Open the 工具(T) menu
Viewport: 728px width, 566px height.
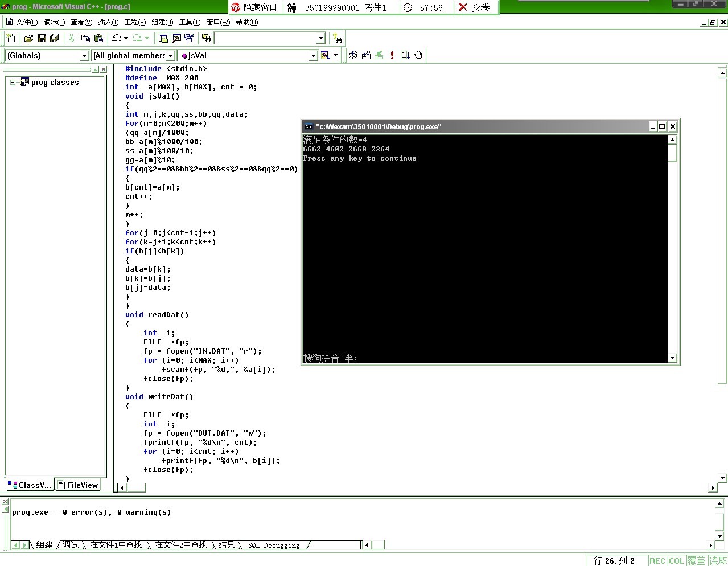190,22
